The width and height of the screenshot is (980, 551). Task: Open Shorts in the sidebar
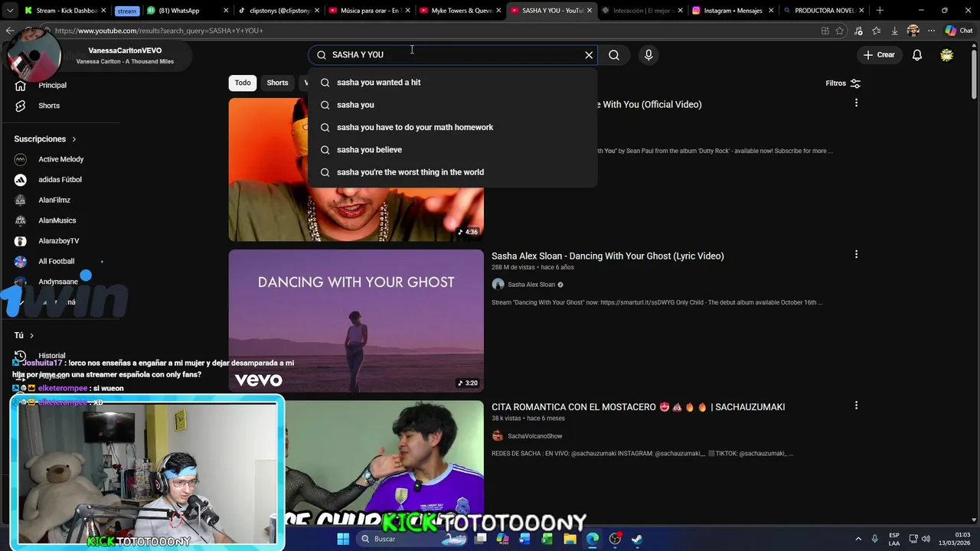coord(49,106)
